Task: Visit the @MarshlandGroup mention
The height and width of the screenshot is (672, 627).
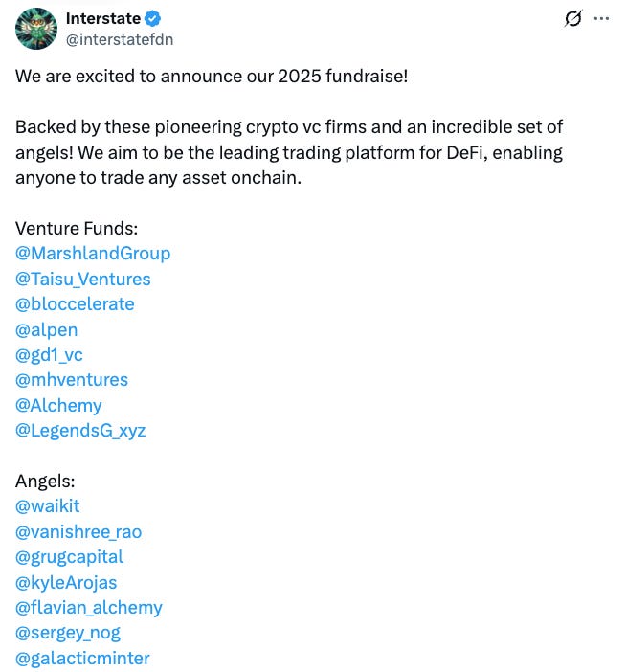Action: [93, 254]
